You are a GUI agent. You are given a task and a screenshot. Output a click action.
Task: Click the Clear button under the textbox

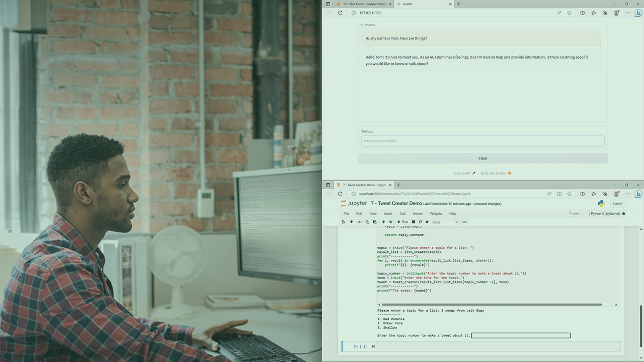[x=482, y=158]
